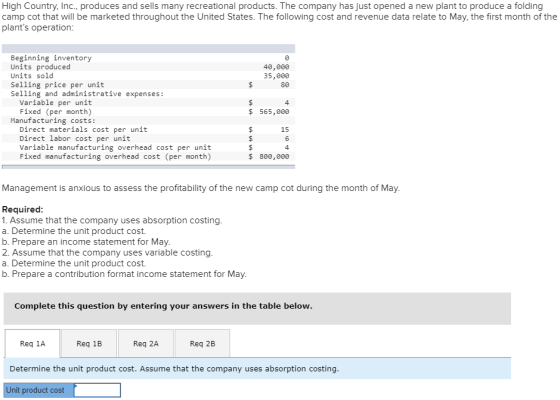Click the Fixed (per month) $565,000 value
Image resolution: width=560 pixels, height=400 pixels.
(x=269, y=111)
